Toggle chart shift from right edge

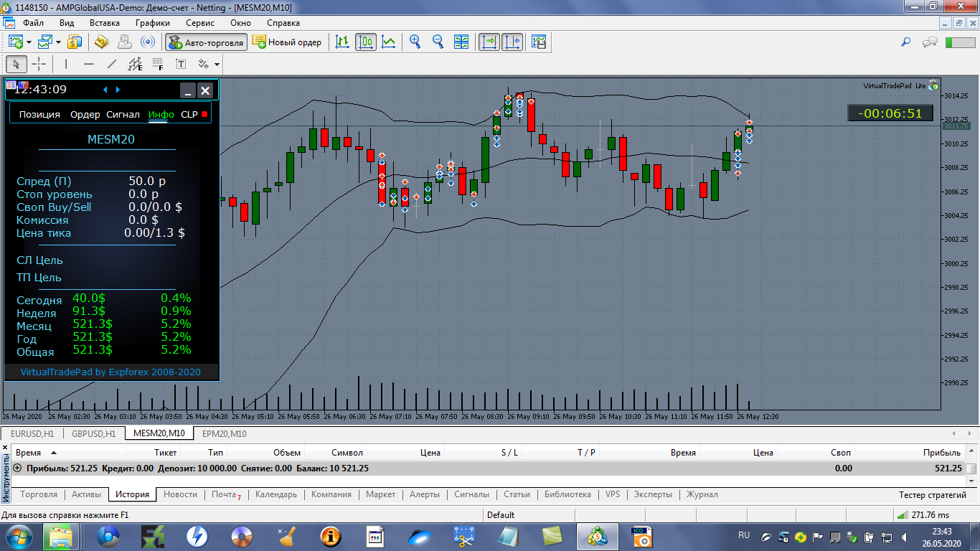512,42
